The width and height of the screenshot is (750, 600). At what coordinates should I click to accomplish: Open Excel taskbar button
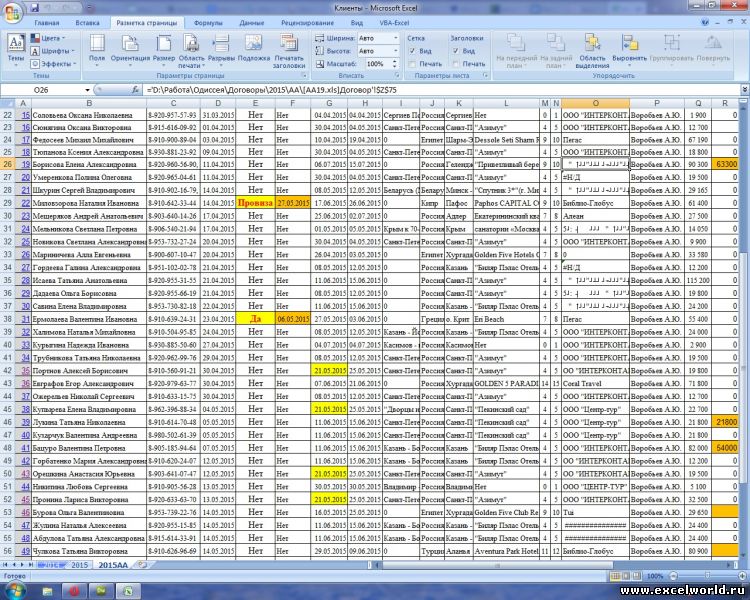[128, 591]
